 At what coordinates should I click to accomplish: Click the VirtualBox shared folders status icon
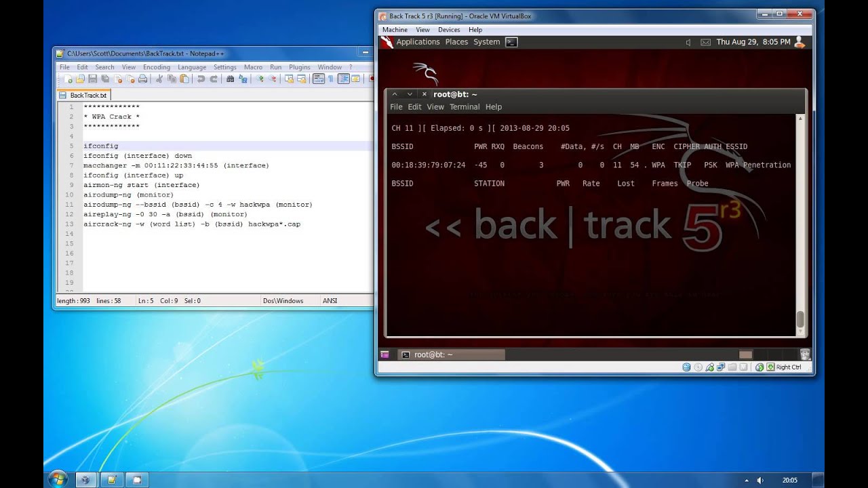[732, 367]
